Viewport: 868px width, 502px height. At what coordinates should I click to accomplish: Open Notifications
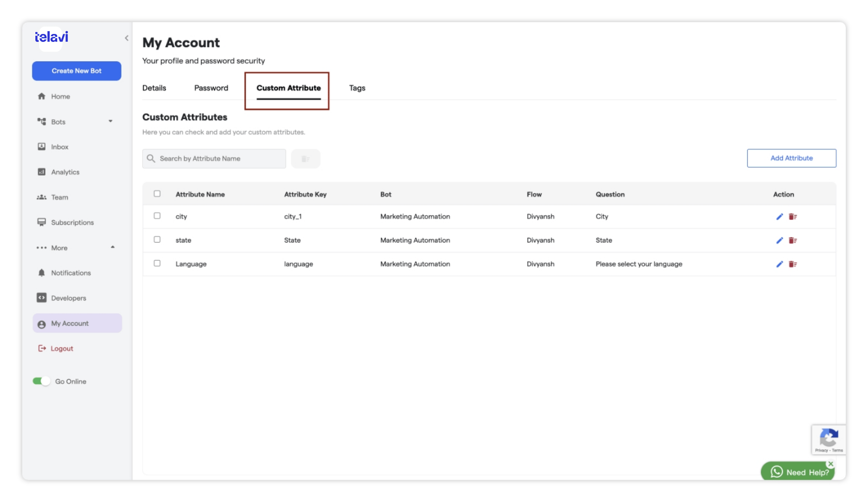(x=71, y=273)
